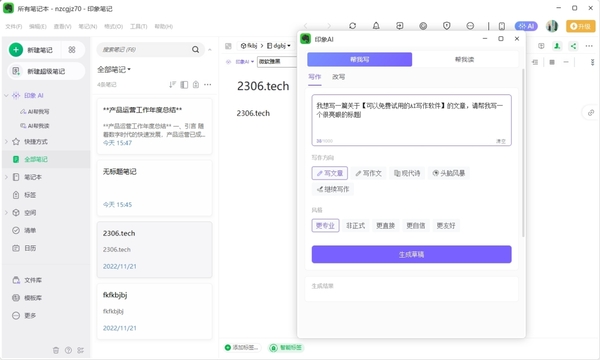Select the fkfkbjbj note card
Screen dimensions: 600x360
click(155, 311)
